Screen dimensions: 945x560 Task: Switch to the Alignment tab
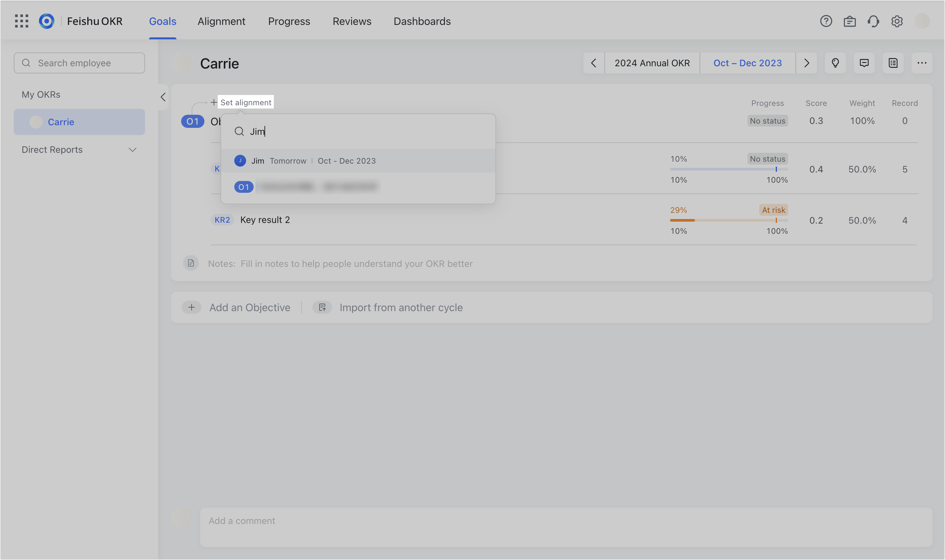click(x=221, y=21)
